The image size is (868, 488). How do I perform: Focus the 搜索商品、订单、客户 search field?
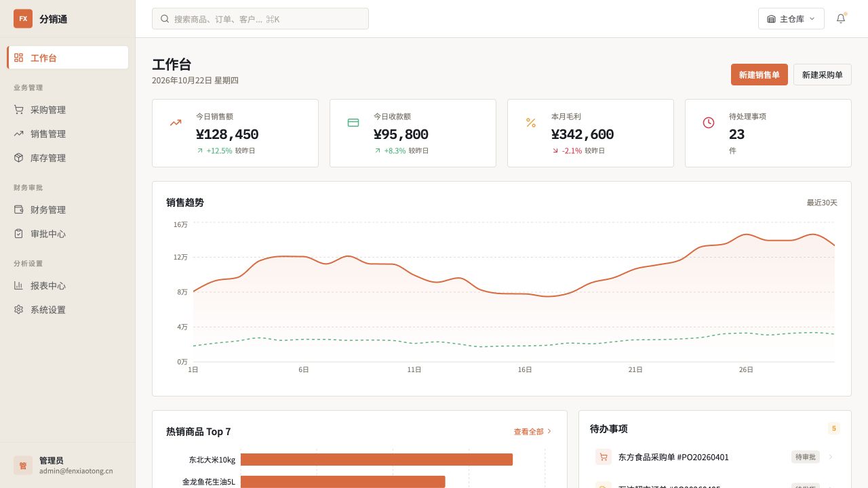[x=260, y=19]
